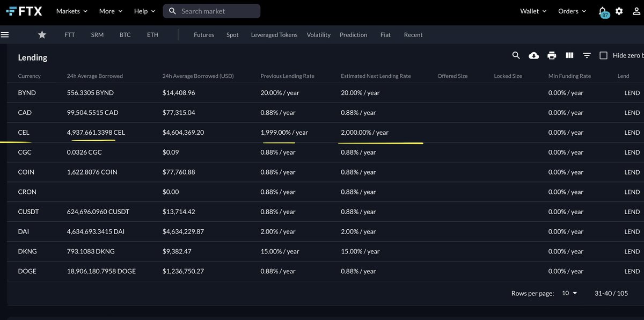Image resolution: width=644 pixels, height=320 pixels.
Task: Switch to the Futures tab
Action: tap(204, 34)
